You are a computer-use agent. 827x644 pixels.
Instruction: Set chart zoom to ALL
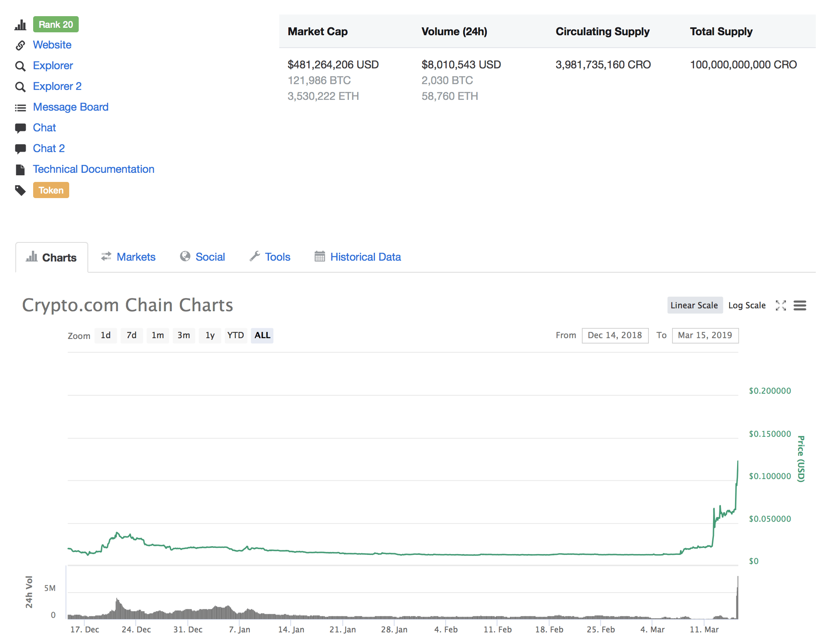262,335
